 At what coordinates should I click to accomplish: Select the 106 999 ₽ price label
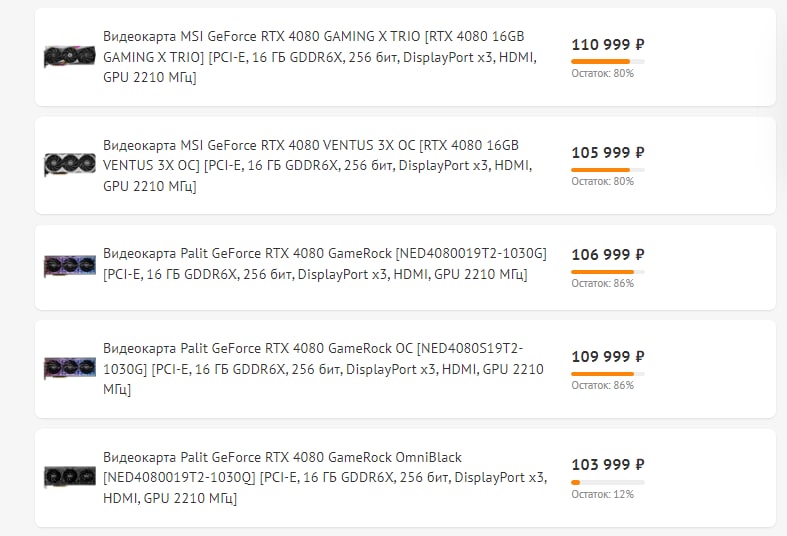tap(608, 255)
